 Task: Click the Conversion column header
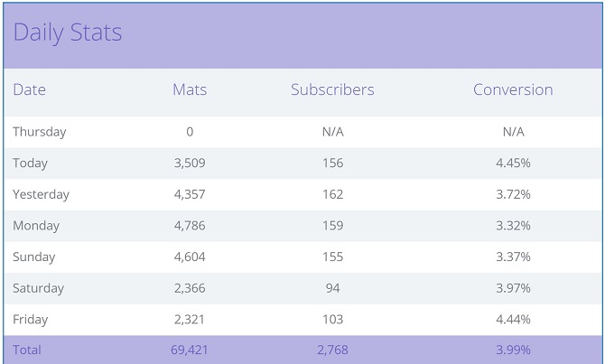pyautogui.click(x=513, y=89)
